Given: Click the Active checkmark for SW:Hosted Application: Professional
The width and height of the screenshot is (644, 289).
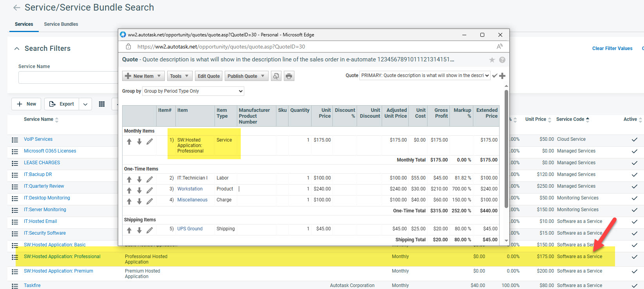Looking at the screenshot, I should pyautogui.click(x=635, y=257).
